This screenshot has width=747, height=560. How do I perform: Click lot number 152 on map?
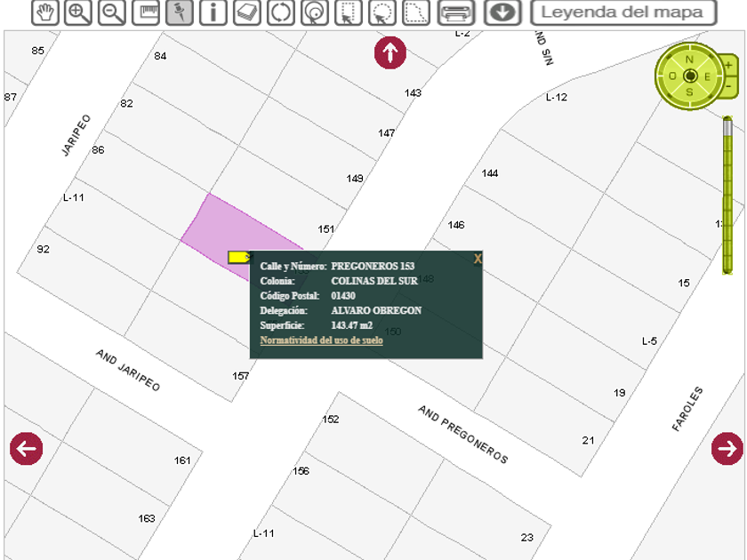coord(331,420)
